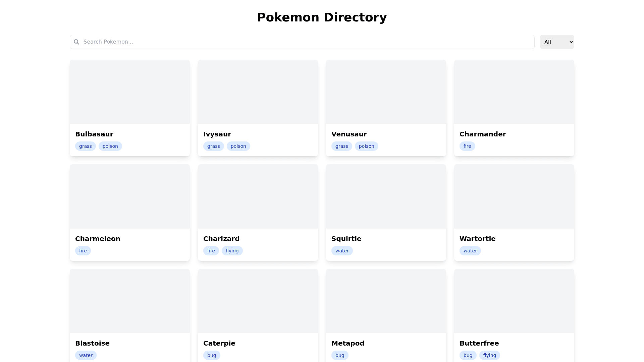Click the Pokemon Directory page title
The image size is (644, 362).
[x=322, y=17]
